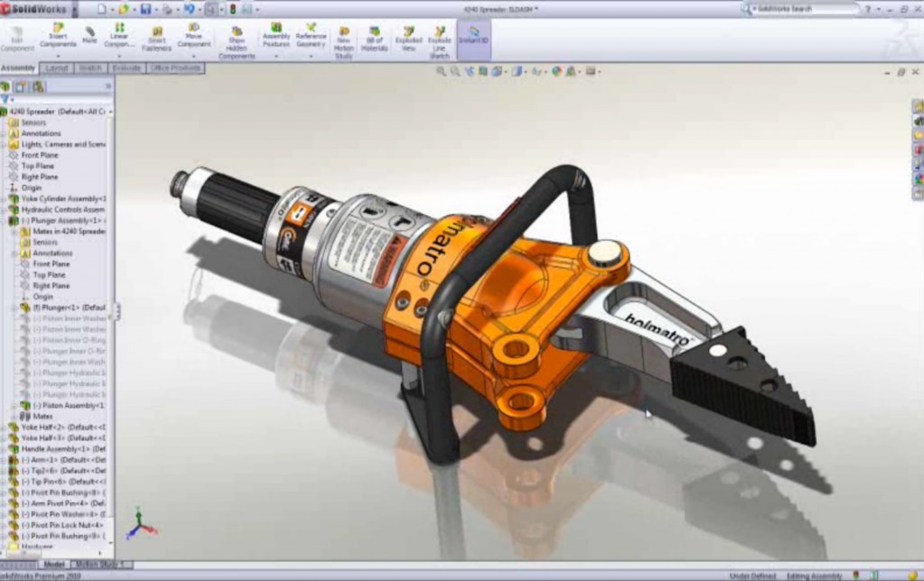The width and height of the screenshot is (924, 581).
Task: Collapse the Mates in 4240 Spreader folder
Action: click(x=14, y=230)
